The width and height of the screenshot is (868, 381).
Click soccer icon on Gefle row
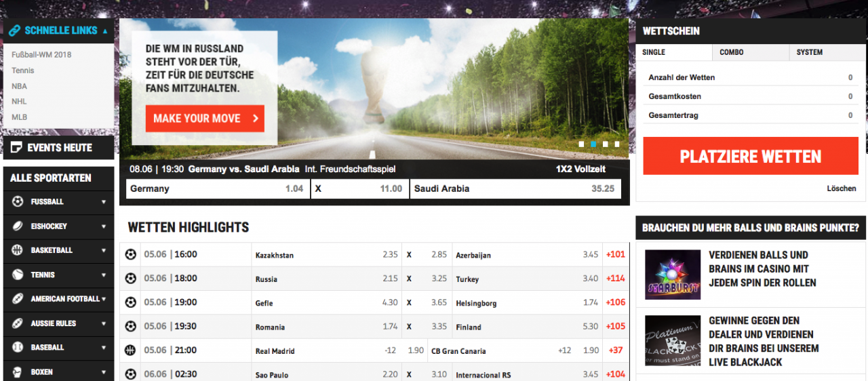[x=131, y=302]
